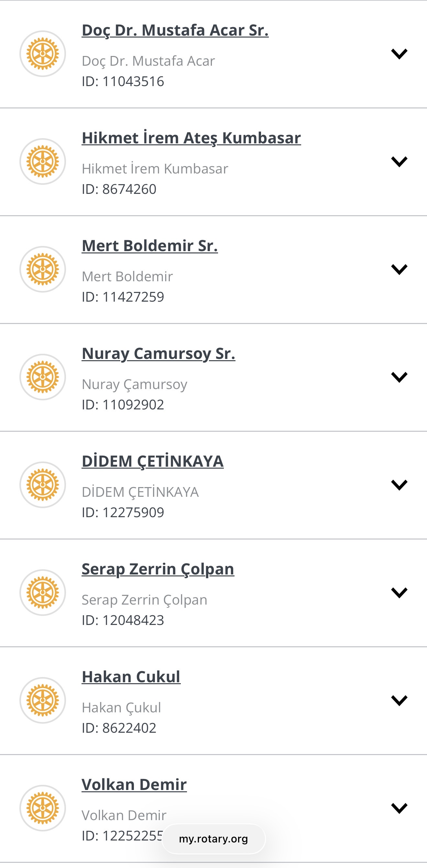Click Rotary wheel avatar beside Doç Dr. Mustafa Acar
Screen dimensions: 427x868
tap(43, 54)
